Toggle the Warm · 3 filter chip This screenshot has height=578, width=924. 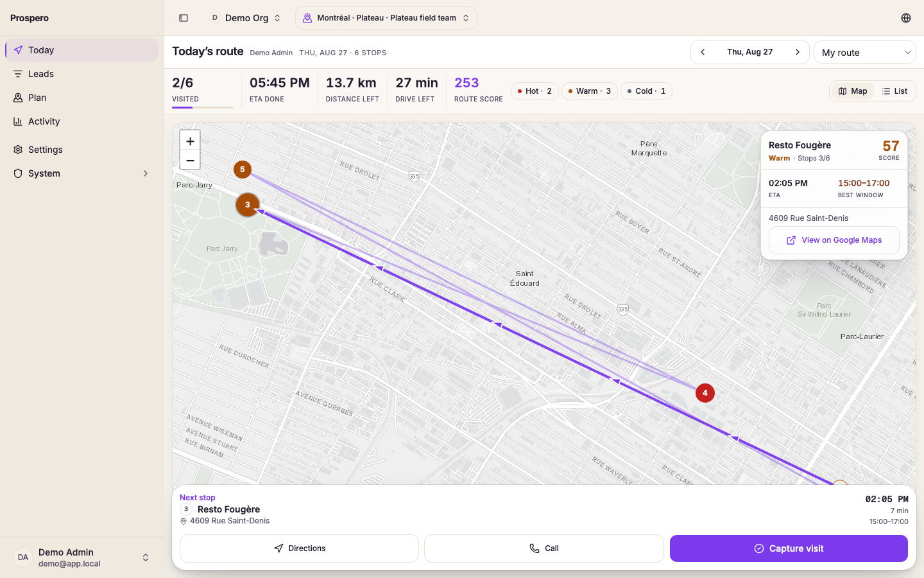[x=590, y=91]
